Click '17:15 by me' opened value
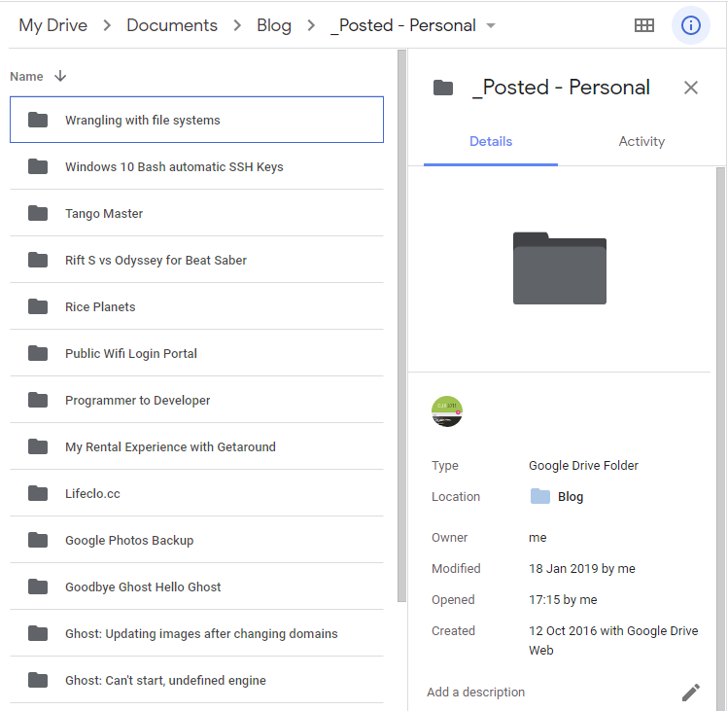This screenshot has width=728, height=711. (x=563, y=600)
